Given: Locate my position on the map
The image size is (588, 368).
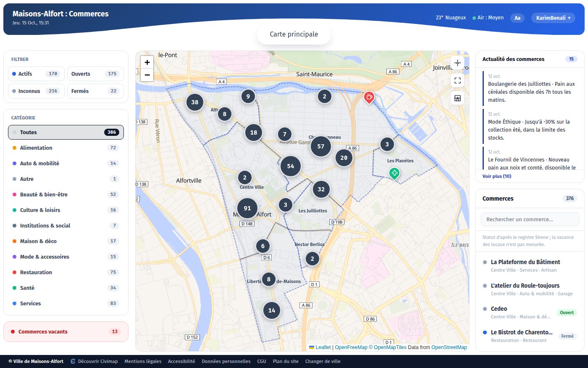Looking at the screenshot, I should (x=457, y=63).
